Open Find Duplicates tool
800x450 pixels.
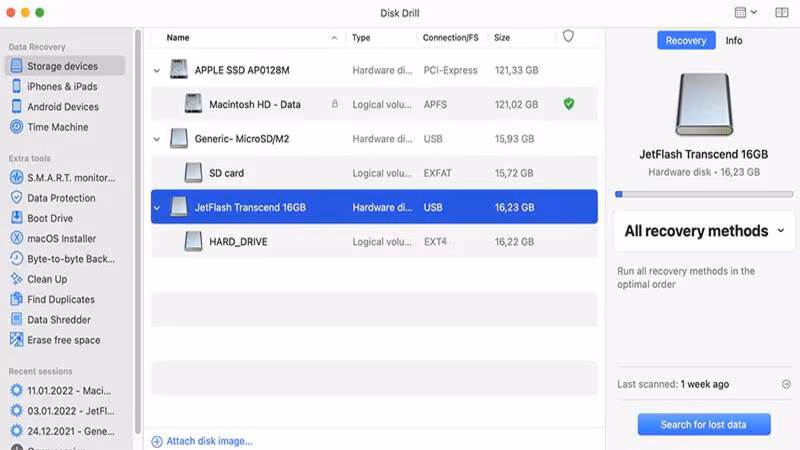[53, 299]
